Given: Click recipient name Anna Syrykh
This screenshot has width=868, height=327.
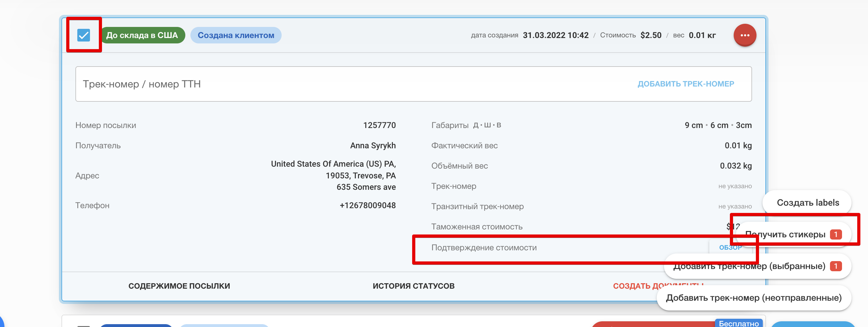Looking at the screenshot, I should coord(373,146).
